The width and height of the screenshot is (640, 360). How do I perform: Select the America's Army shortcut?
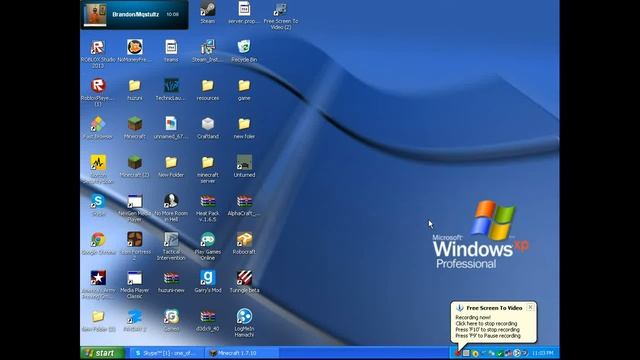98,284
